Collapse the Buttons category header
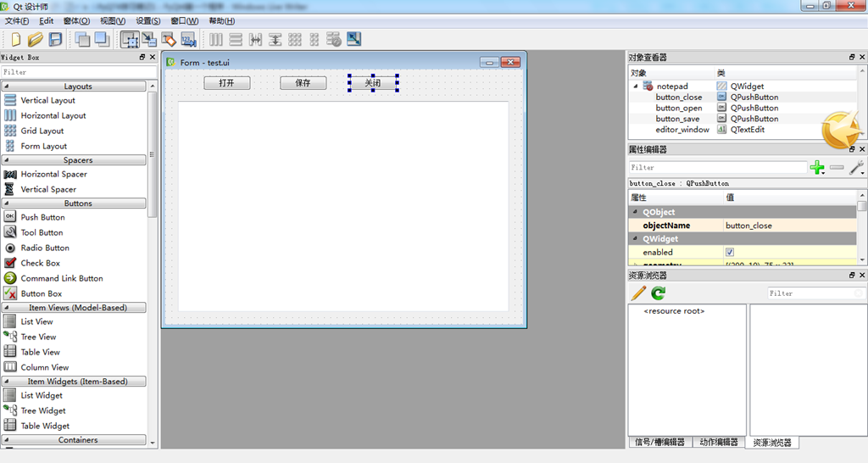Screen dimensions: 868x463 (x=75, y=204)
